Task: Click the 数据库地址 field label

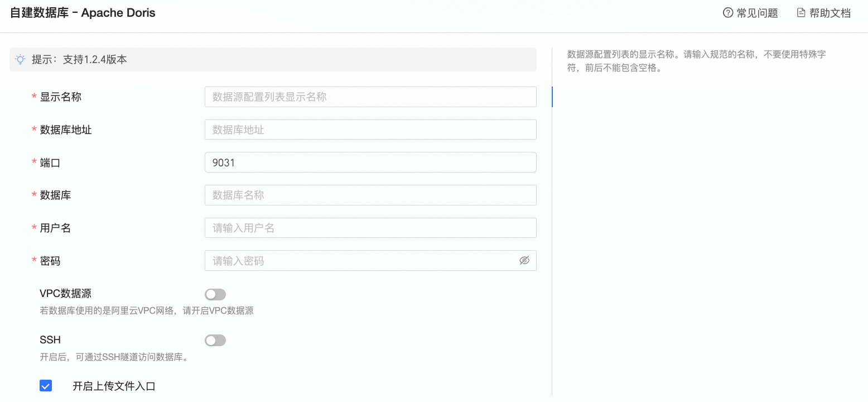Action: tap(66, 130)
